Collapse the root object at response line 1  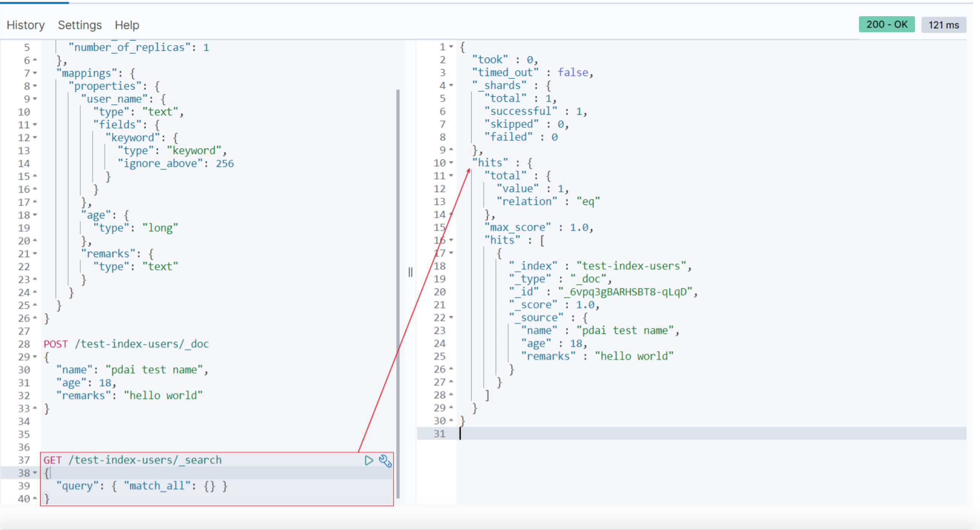point(451,46)
